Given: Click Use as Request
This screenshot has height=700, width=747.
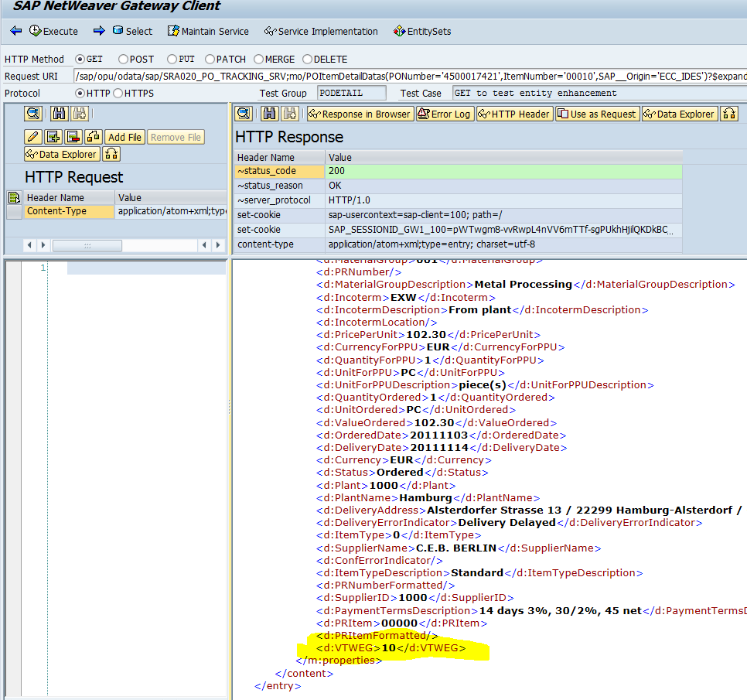Looking at the screenshot, I should (598, 114).
